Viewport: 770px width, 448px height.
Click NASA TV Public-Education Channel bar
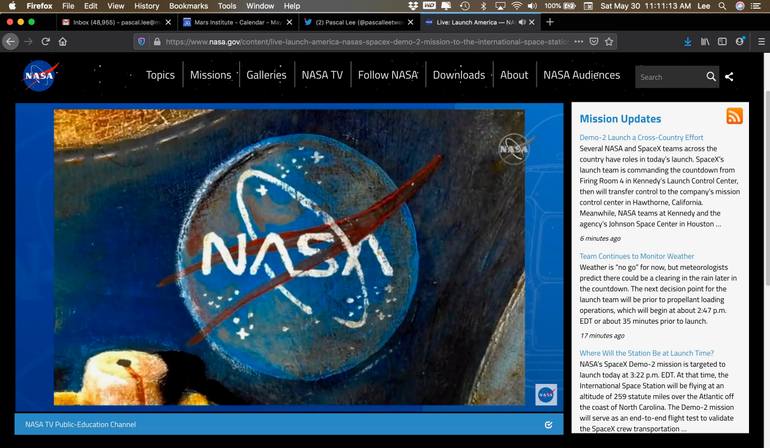(x=289, y=424)
